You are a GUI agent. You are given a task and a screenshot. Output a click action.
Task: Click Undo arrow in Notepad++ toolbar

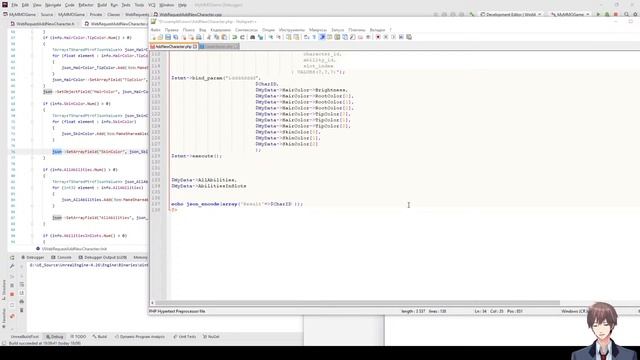tap(235, 37)
